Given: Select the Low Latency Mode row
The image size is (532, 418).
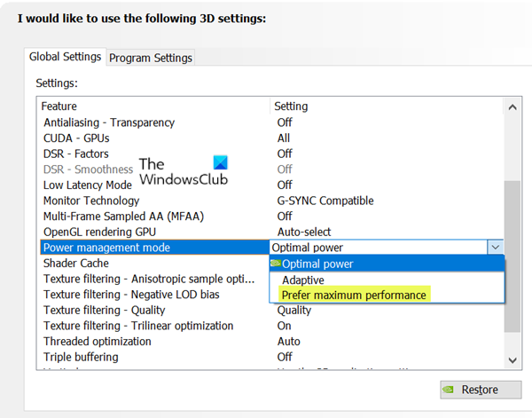Looking at the screenshot, I should click(88, 185).
